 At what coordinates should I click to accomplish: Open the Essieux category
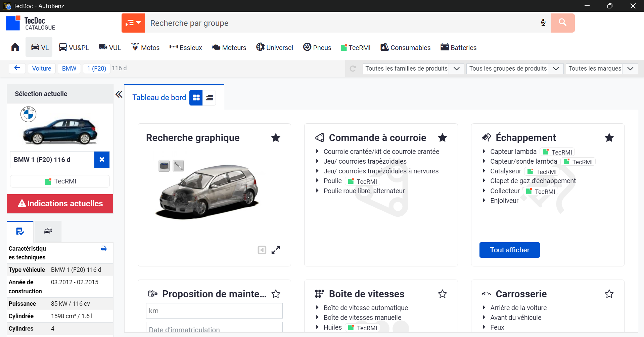tap(186, 47)
